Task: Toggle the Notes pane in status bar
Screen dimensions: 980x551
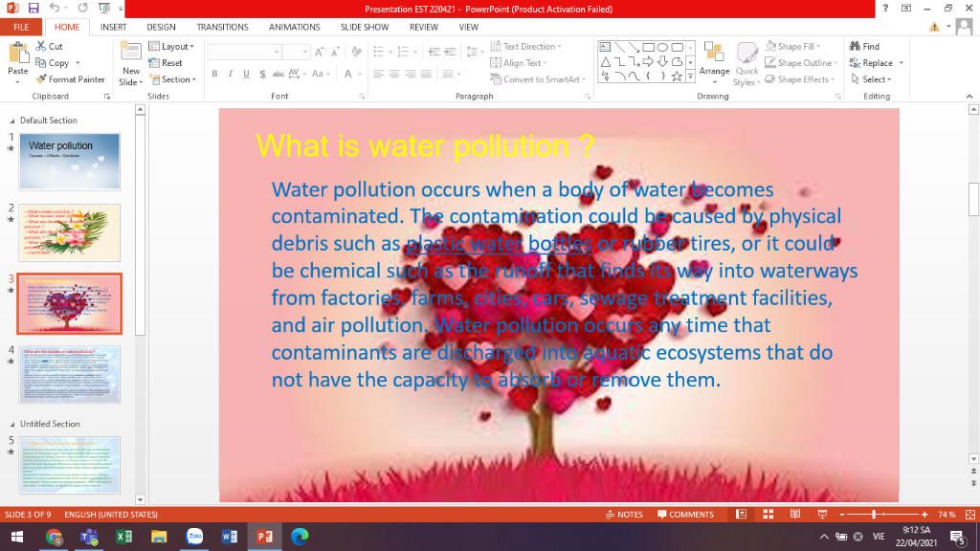Action: pos(625,515)
